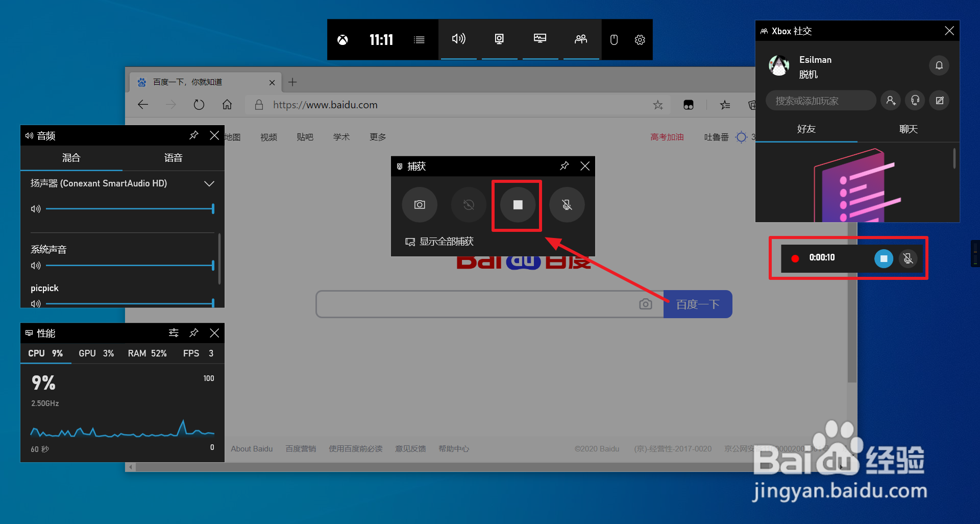Click the Xbox Social scrollbar
This screenshot has height=524, width=980.
click(x=954, y=158)
